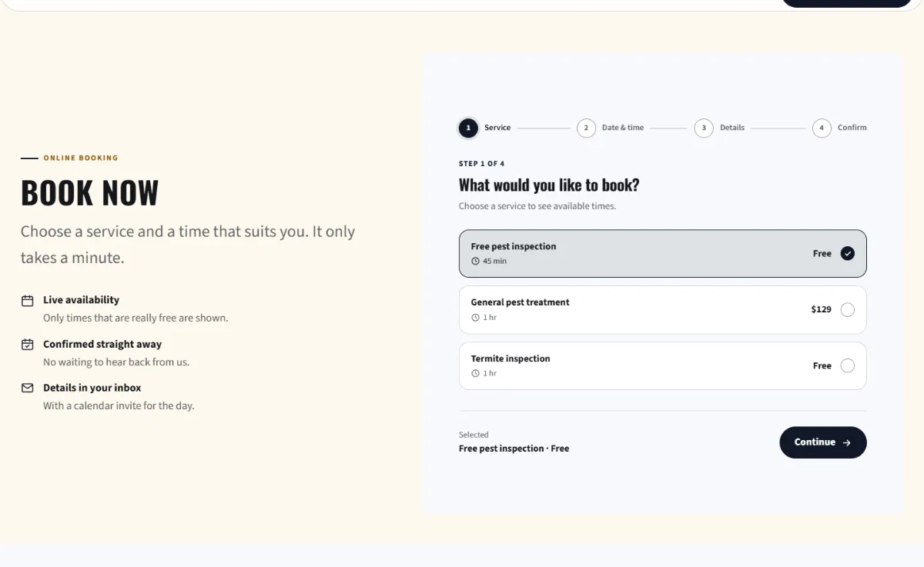Click the Free price on Termite inspection

pos(822,366)
